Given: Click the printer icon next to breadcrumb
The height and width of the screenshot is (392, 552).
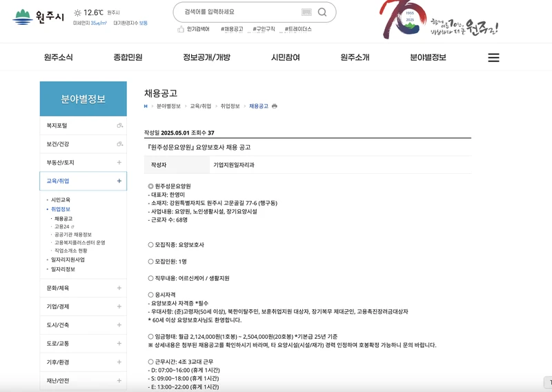Looking at the screenshot, I should pos(275,106).
